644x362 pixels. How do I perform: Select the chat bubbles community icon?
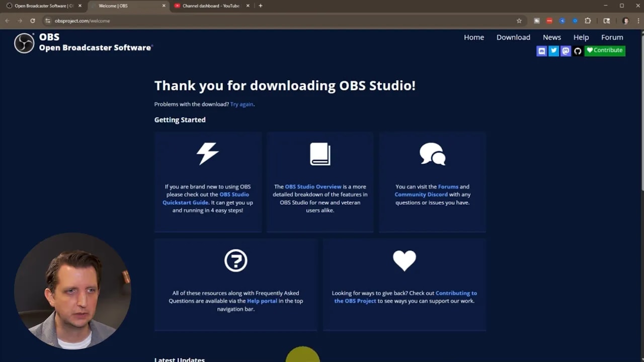click(432, 154)
